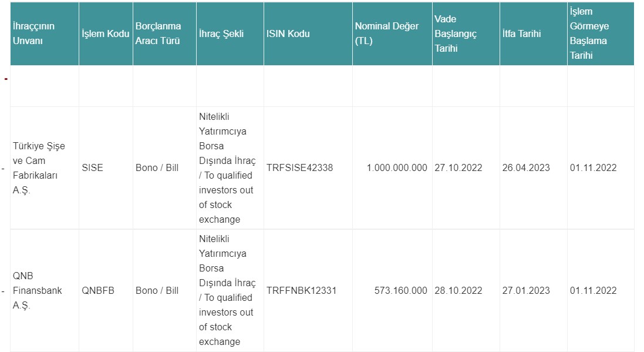Select the İhraç Şekli column header
Image resolution: width=644 pixels, height=352 pixels.
[x=230, y=33]
